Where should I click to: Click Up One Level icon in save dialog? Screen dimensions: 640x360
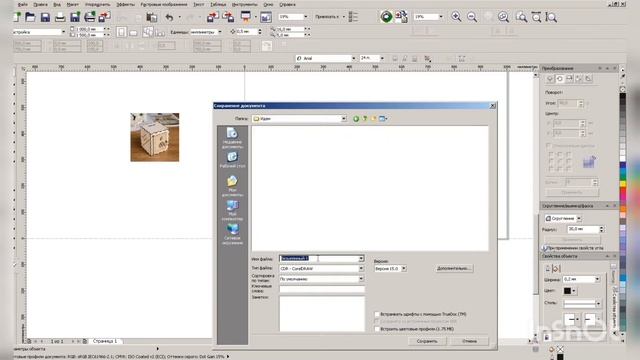[x=365, y=119]
